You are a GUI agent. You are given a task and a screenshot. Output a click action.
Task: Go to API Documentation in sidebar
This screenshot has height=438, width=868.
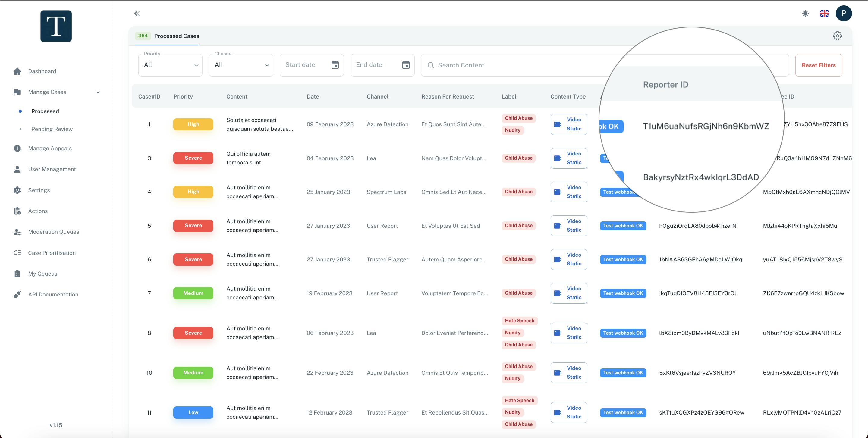[53, 294]
